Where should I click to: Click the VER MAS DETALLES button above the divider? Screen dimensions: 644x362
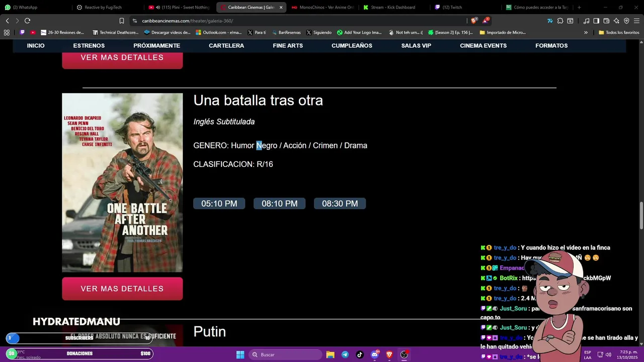(x=122, y=59)
